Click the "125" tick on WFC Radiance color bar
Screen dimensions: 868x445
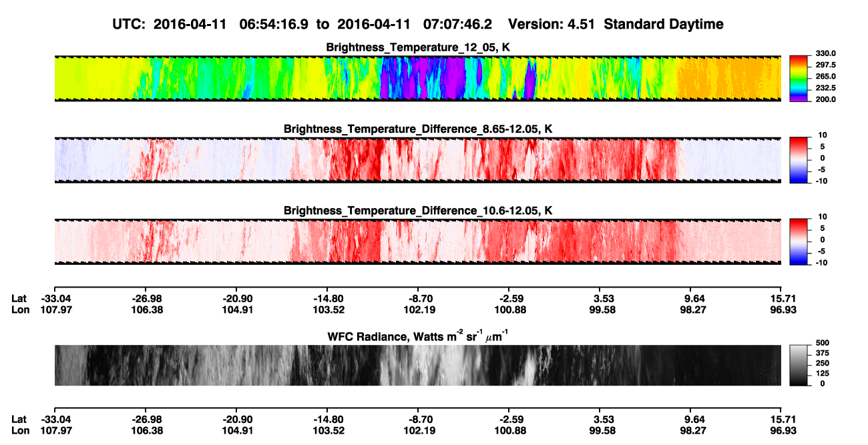tap(822, 374)
